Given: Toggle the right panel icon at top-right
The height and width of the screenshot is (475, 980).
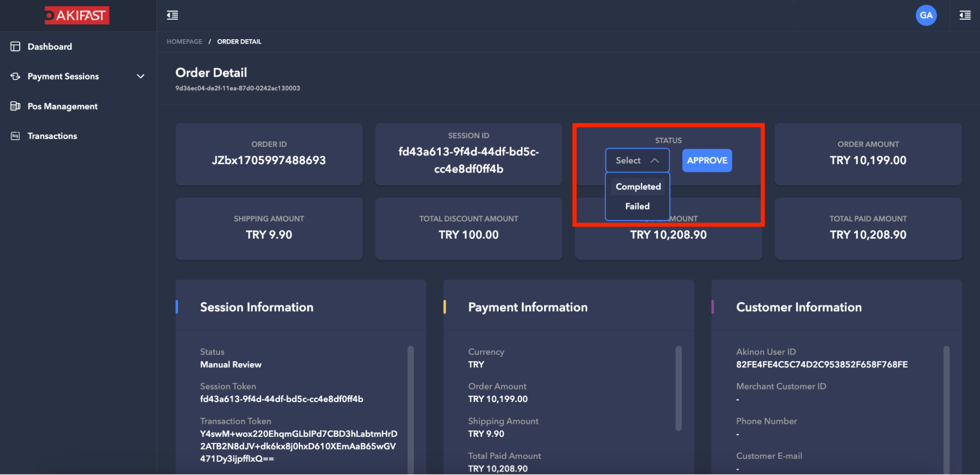Looking at the screenshot, I should click(965, 15).
